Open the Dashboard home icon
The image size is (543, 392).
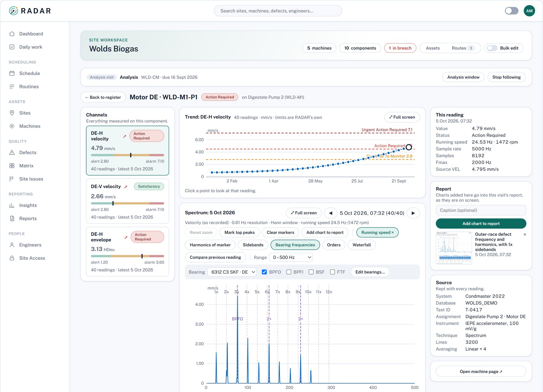(12, 34)
